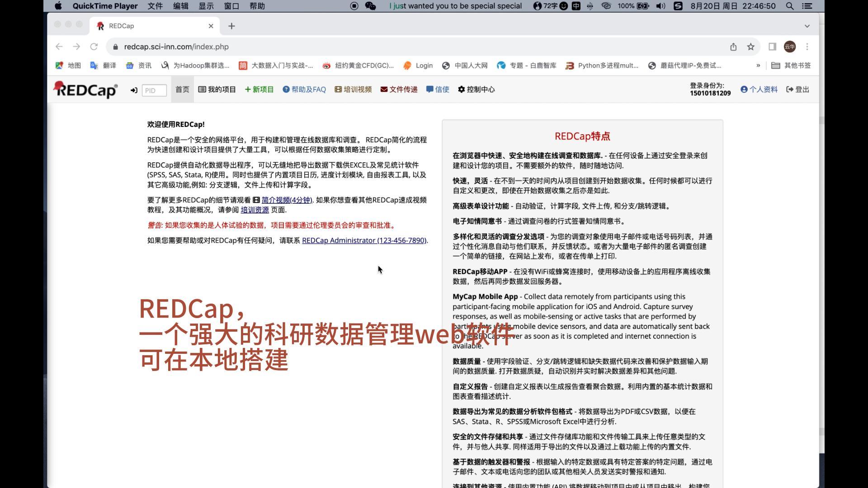
Task: Open the Apple menu
Action: 58,6
